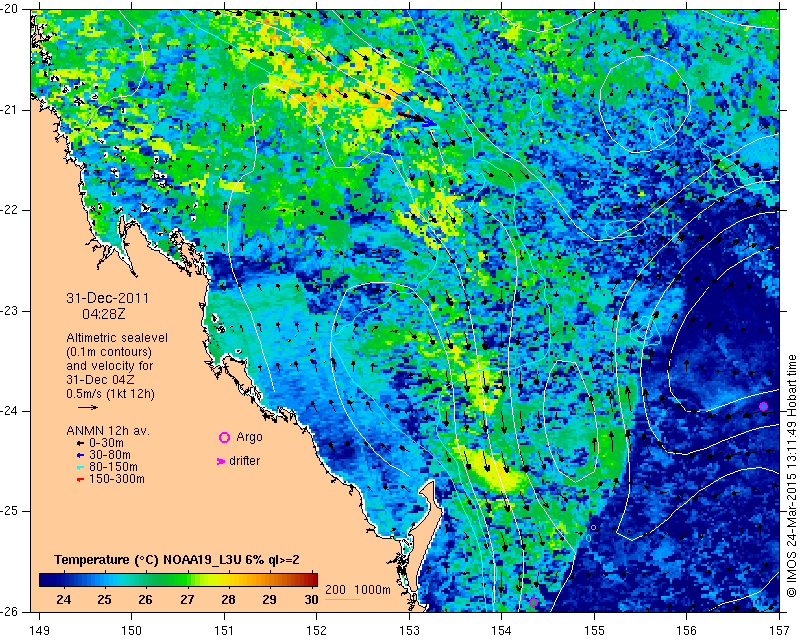This screenshot has height=640, width=800.
Task: Click the magenta drifter symbol in the legend
Action: tap(221, 461)
